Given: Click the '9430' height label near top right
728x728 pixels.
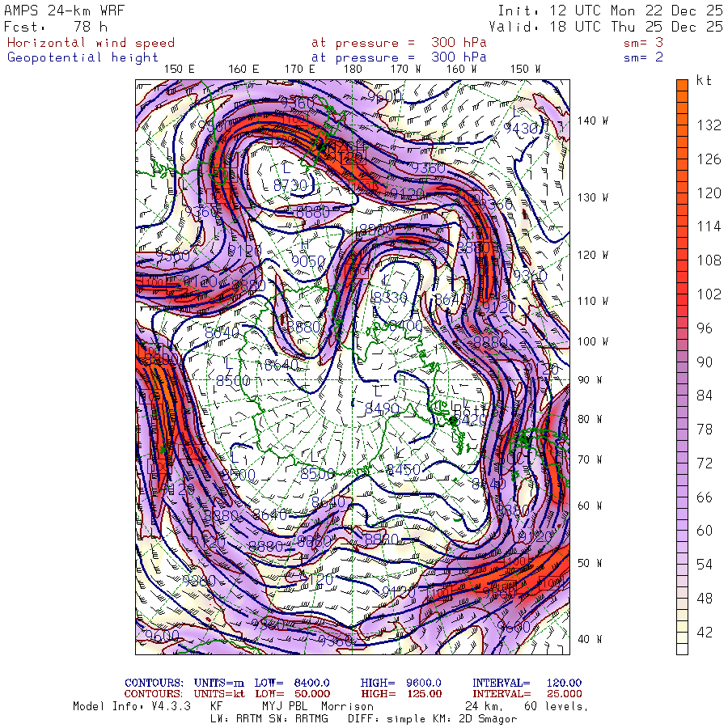Looking at the screenshot, I should coord(522,128).
